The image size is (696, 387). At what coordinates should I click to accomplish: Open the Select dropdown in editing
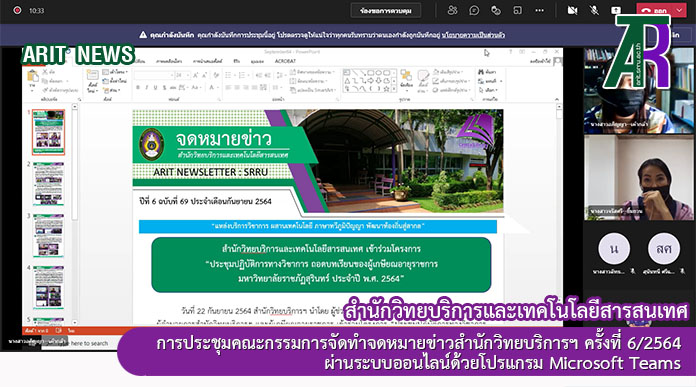[489, 90]
